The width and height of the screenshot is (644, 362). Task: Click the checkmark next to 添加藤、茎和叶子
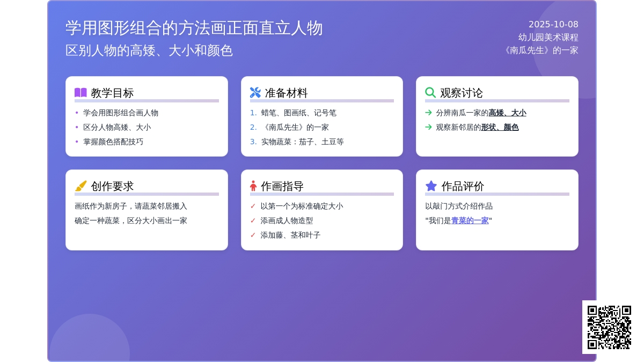tap(253, 235)
